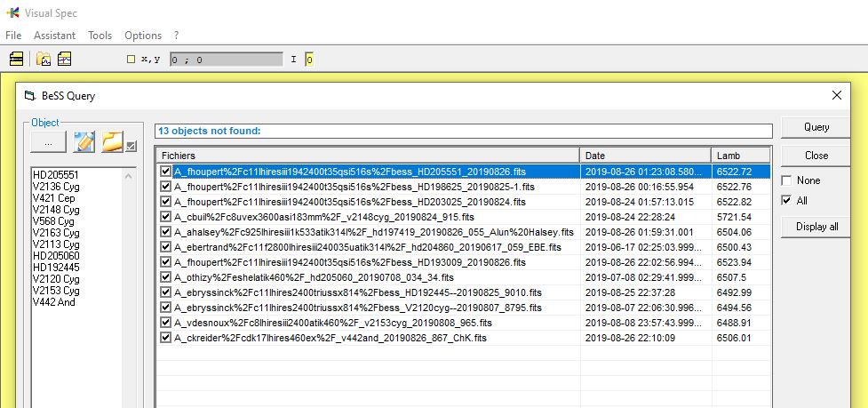This screenshot has width=868, height=408.
Task: Sort by the Date column header
Action: click(x=645, y=156)
